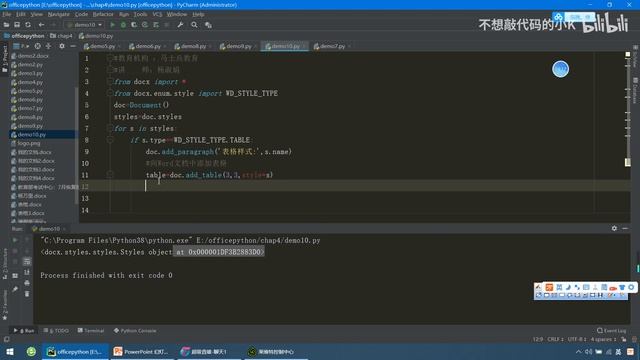Viewport: 640px width, 360px height.
Task: Switch to demo5.py editor tab
Action: coord(102,46)
